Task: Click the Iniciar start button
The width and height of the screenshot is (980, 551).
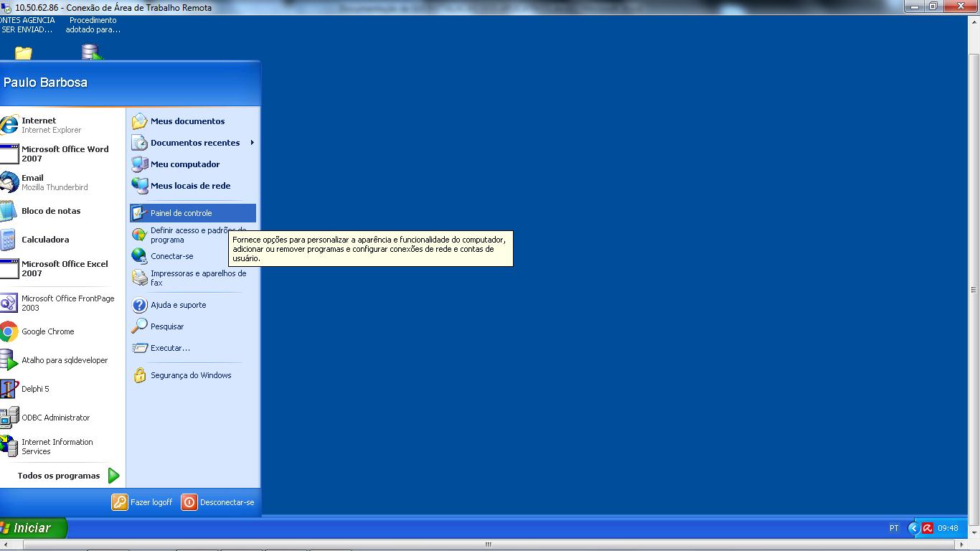Action: pyautogui.click(x=33, y=528)
